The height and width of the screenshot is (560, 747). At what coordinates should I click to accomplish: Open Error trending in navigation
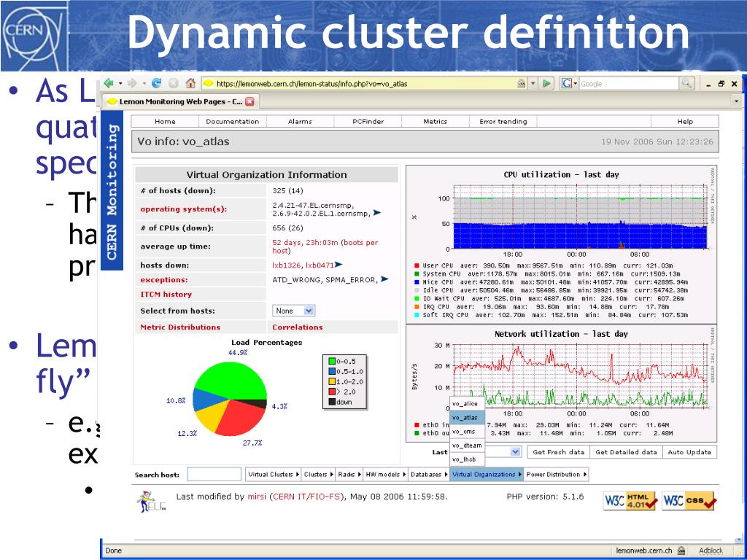pos(503,122)
